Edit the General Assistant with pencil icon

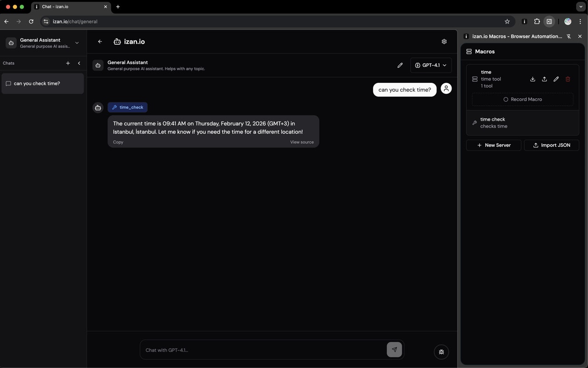pos(400,65)
